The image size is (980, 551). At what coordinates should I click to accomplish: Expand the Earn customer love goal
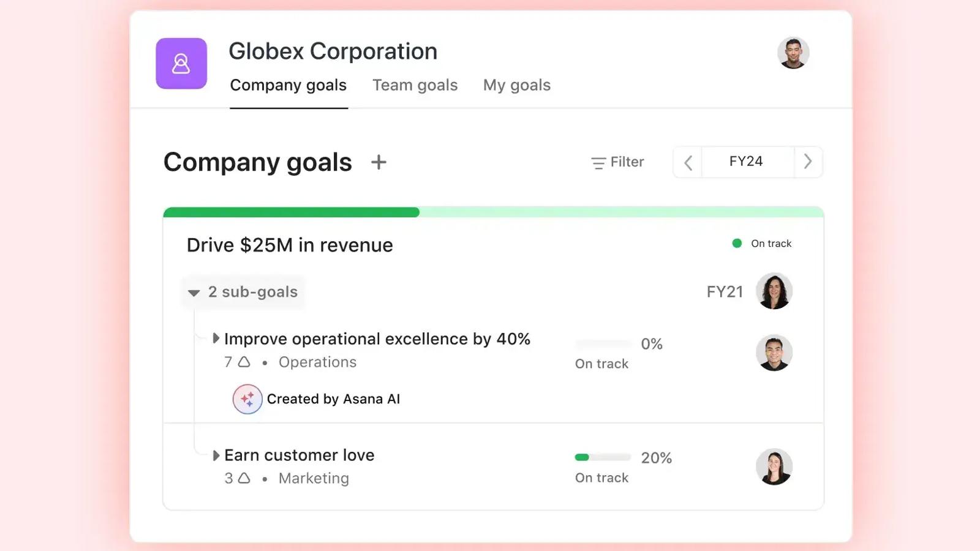tap(216, 455)
